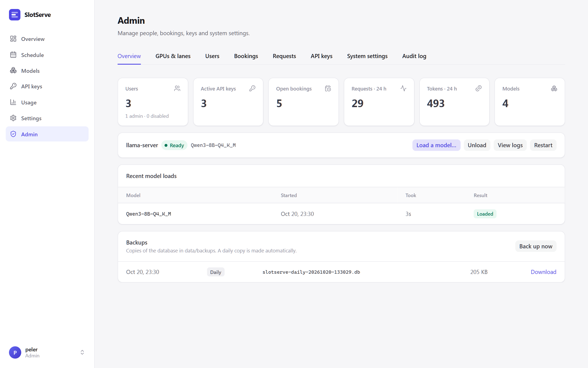
Task: Click Qwen3-8B-Q4_K_M in Recent model loads
Action: click(x=148, y=214)
